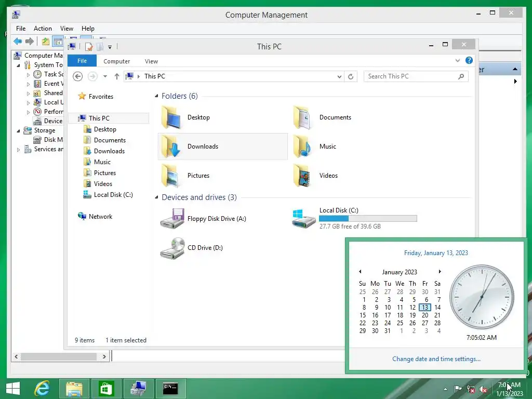Click the January 2023 calendar header
The width and height of the screenshot is (532, 399).
(x=400, y=272)
